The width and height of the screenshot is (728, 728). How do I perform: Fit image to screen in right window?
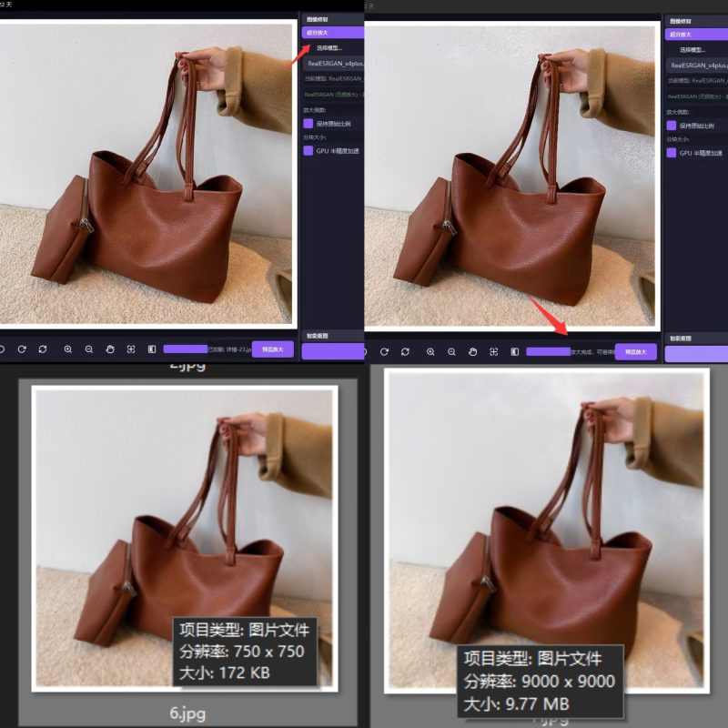coord(493,352)
